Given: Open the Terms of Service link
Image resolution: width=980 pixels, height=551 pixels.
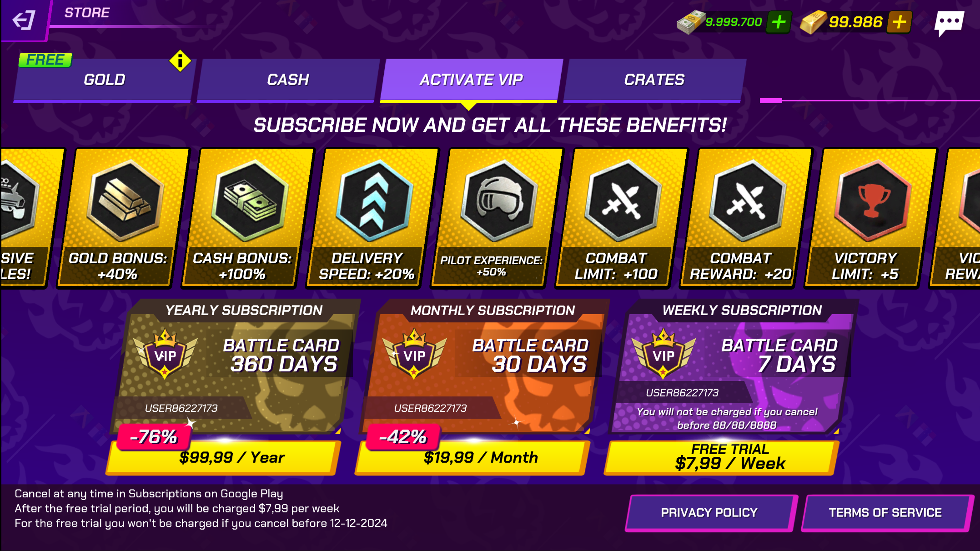Looking at the screenshot, I should pyautogui.click(x=885, y=513).
